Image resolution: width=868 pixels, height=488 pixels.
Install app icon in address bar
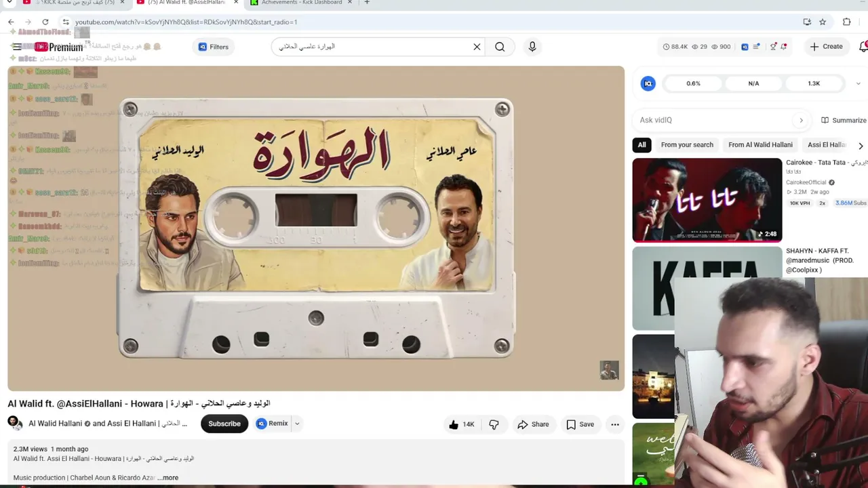[x=807, y=22]
